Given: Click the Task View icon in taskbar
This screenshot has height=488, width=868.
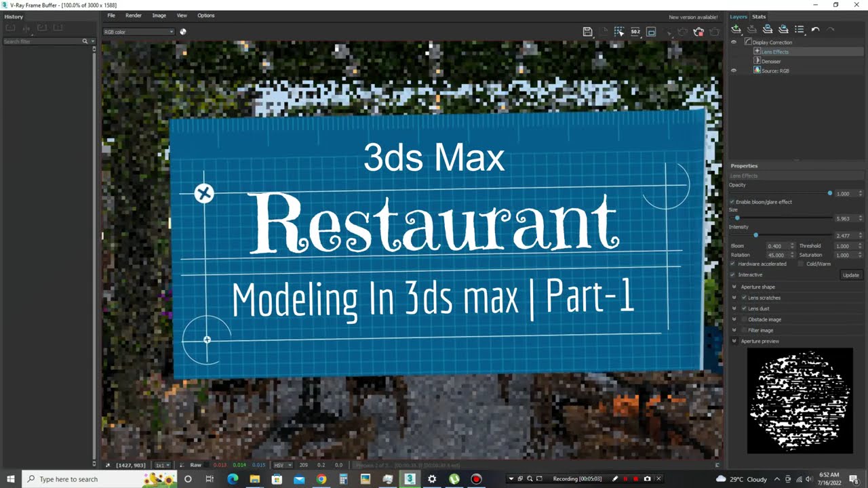Looking at the screenshot, I should pyautogui.click(x=210, y=479).
